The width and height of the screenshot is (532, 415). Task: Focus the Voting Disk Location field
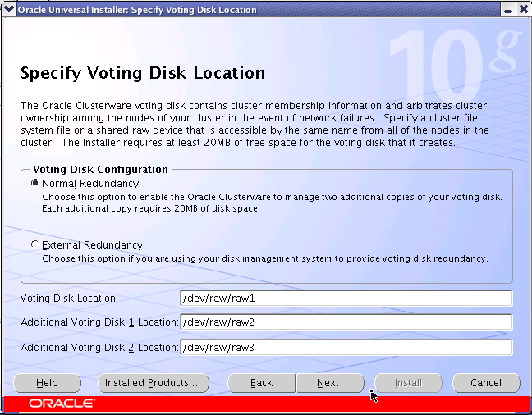pos(346,299)
